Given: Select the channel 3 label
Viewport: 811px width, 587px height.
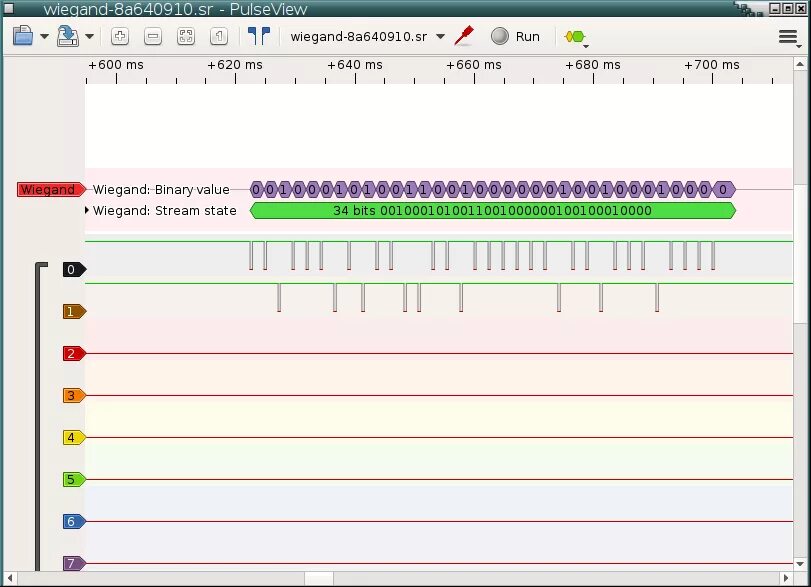Looking at the screenshot, I should [x=74, y=396].
